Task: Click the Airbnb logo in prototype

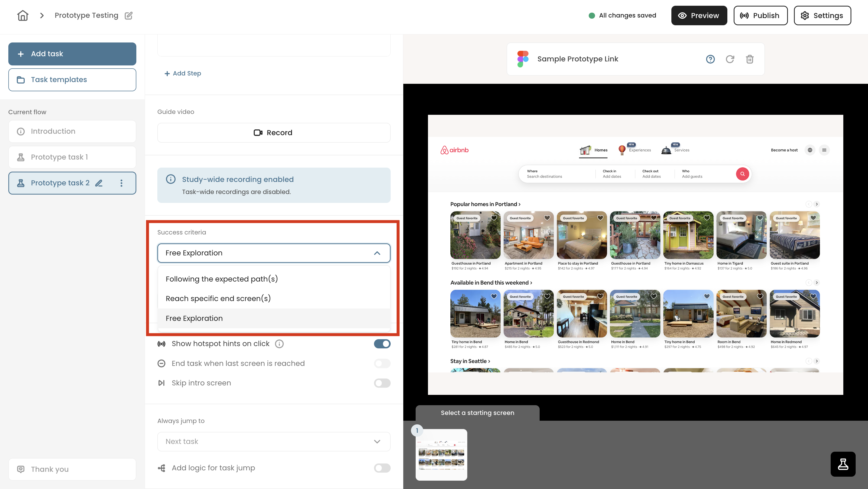Action: pyautogui.click(x=454, y=150)
